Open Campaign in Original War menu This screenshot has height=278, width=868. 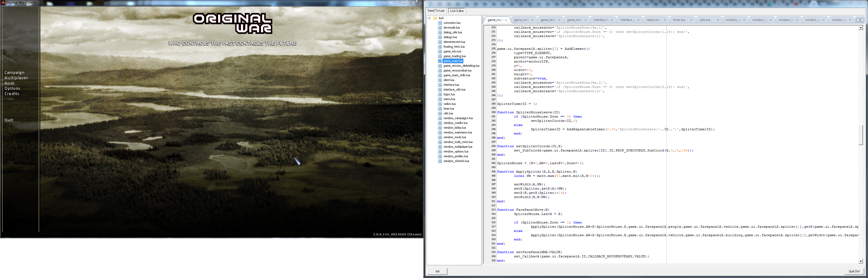(x=15, y=73)
